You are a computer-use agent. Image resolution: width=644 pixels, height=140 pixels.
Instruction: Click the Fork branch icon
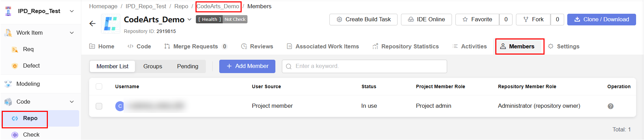(526, 20)
